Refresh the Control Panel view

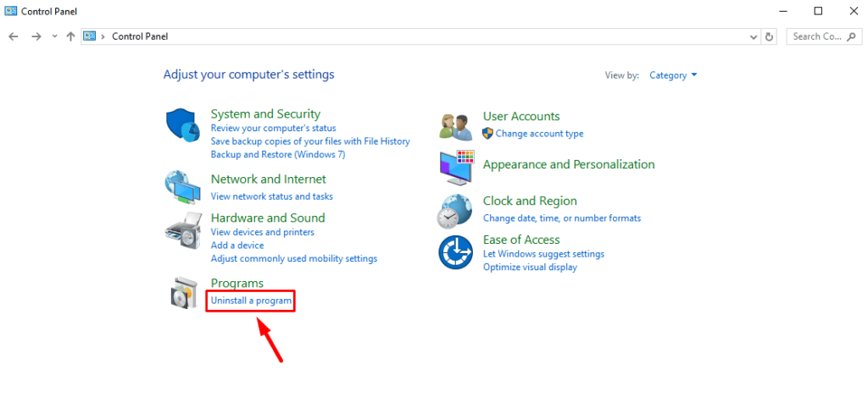click(x=768, y=36)
